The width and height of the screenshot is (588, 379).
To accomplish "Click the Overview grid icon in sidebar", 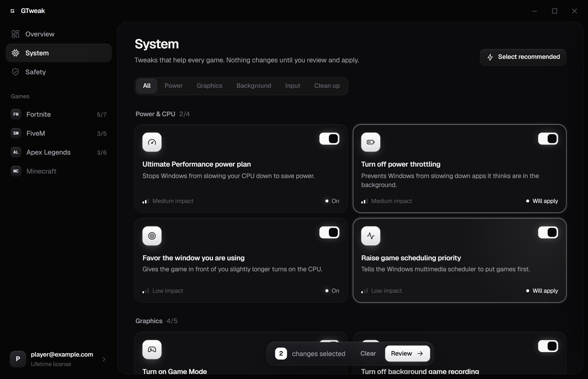I will click(x=15, y=34).
